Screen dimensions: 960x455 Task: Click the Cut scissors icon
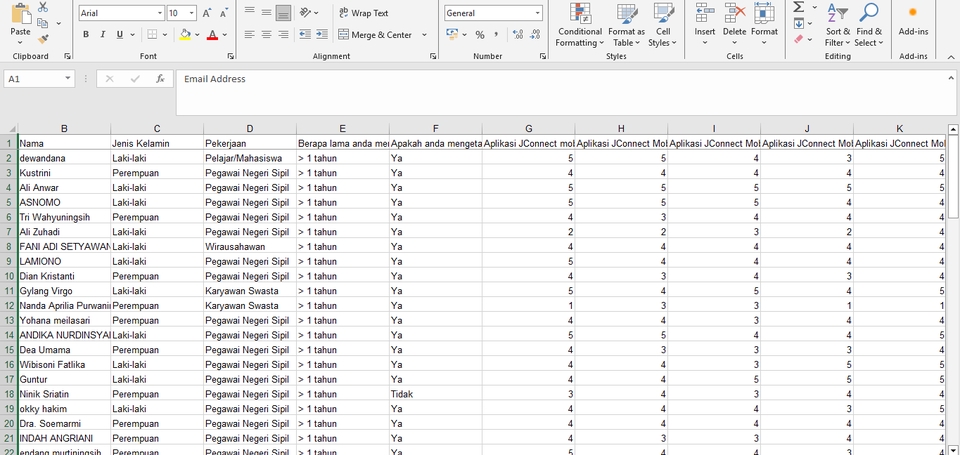pyautogui.click(x=43, y=7)
